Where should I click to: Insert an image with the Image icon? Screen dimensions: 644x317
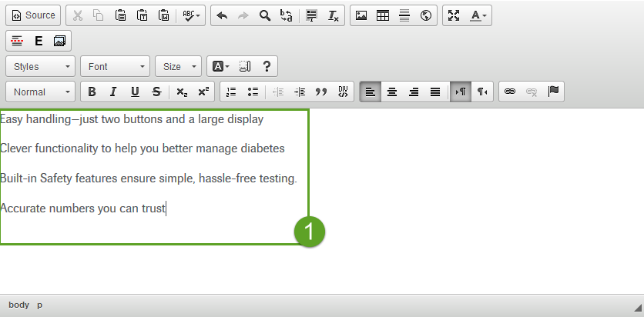point(361,15)
